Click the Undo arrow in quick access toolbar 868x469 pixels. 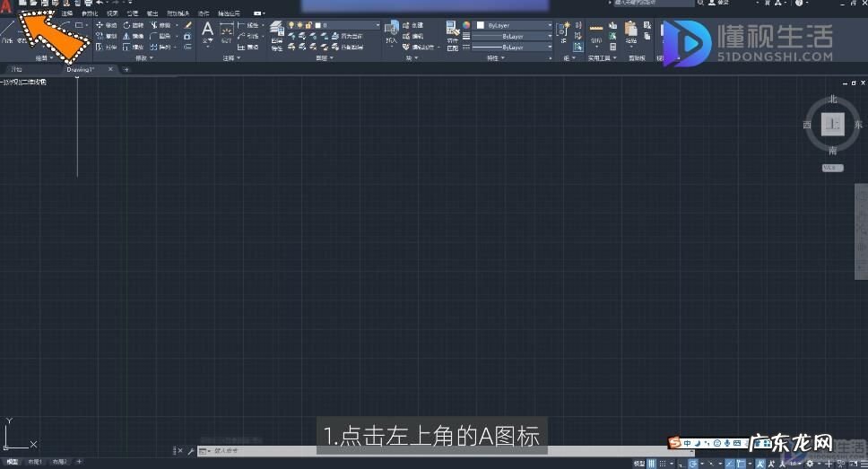(x=100, y=3)
